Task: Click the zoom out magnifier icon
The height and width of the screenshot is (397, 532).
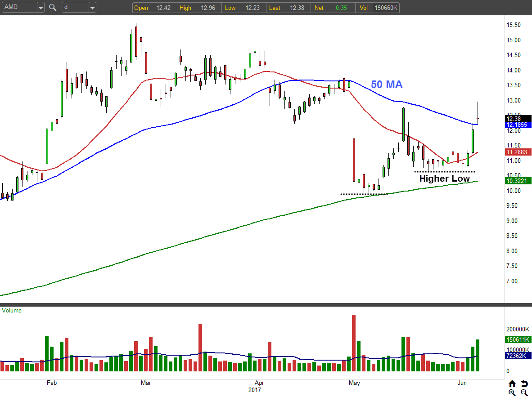Action: (x=524, y=393)
